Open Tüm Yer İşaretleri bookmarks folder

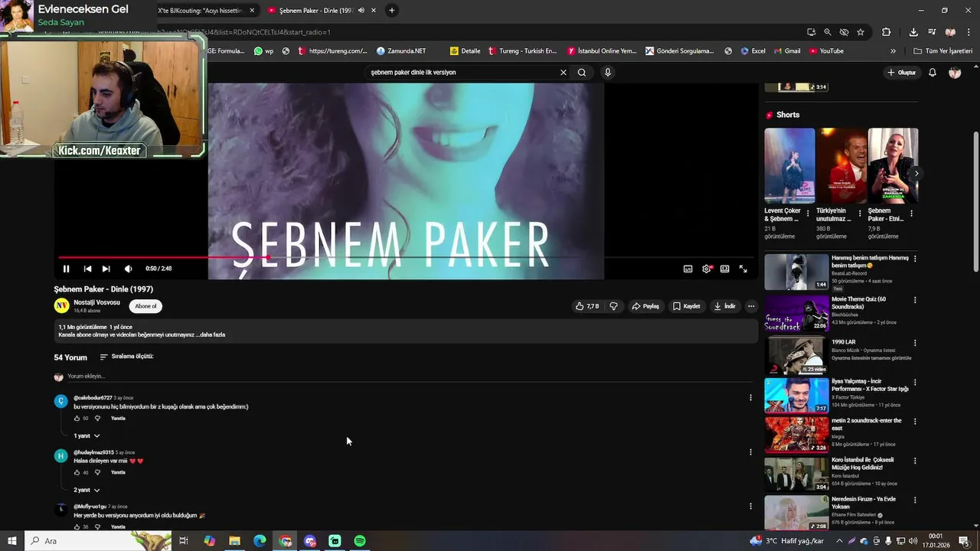pos(942,51)
